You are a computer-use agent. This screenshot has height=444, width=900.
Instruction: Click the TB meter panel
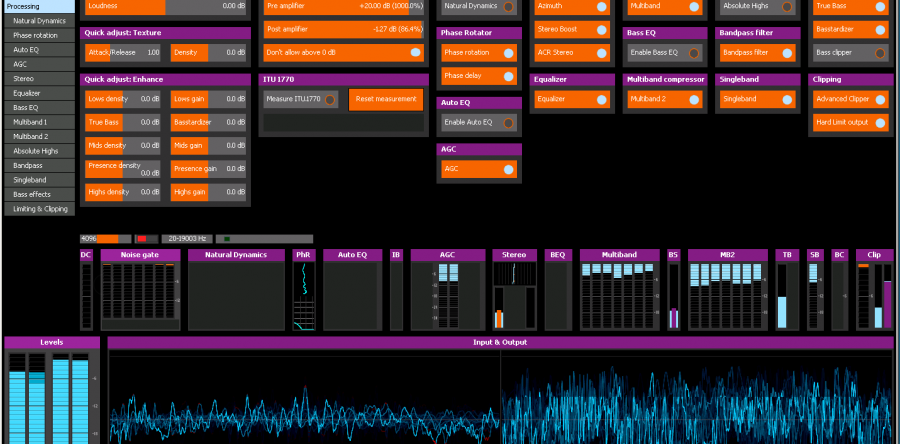tap(787, 290)
